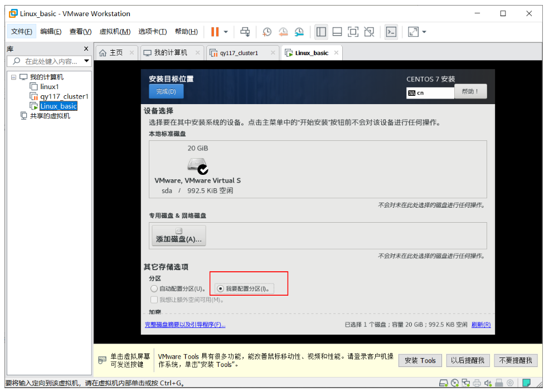549x392 pixels.
Task: Click the printer status bar icon
Action: (477, 383)
